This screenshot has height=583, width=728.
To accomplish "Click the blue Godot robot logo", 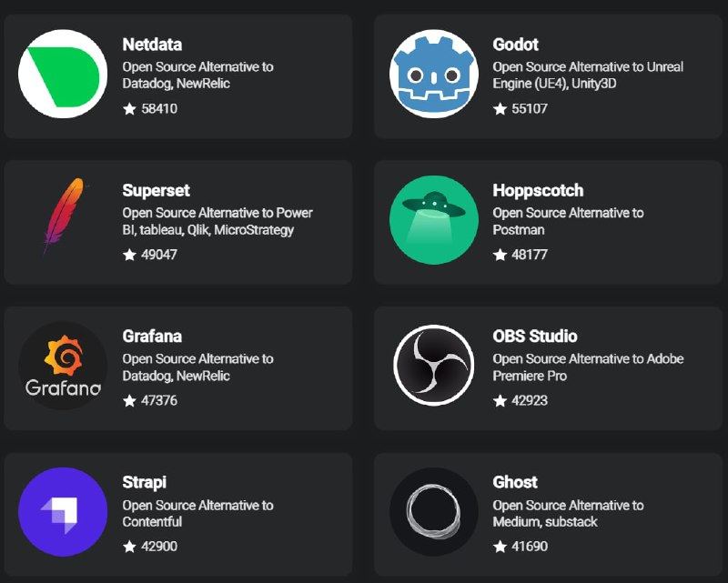I will tap(433, 74).
